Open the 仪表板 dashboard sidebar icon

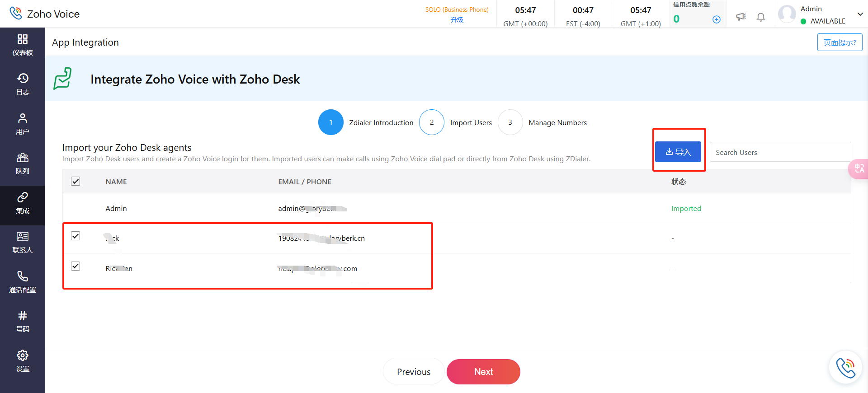tap(23, 44)
